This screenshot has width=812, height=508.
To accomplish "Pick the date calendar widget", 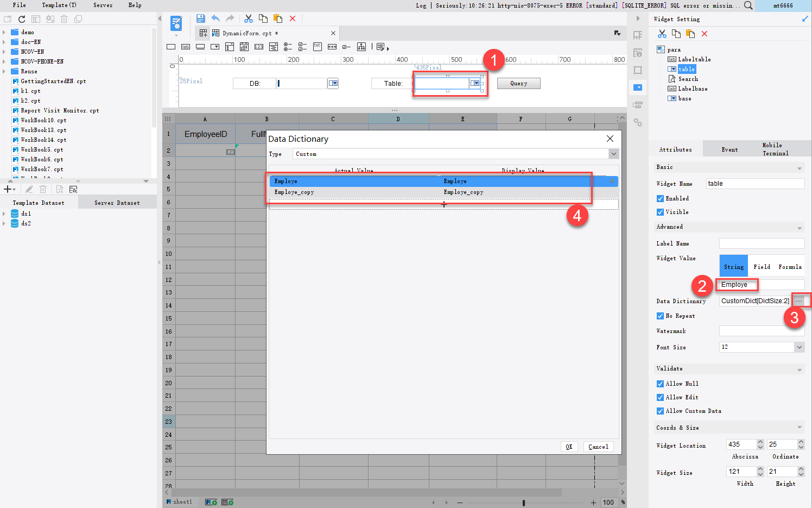I will [244, 47].
